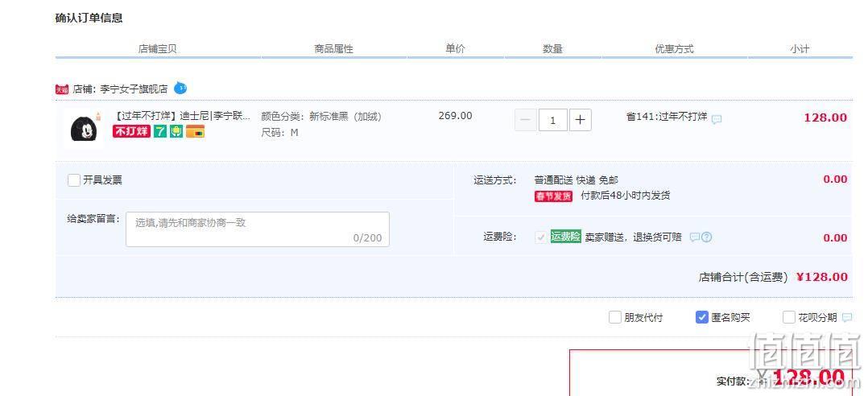Screen dimensions: 868x396
Task: Click the 单价 column header
Action: point(455,48)
